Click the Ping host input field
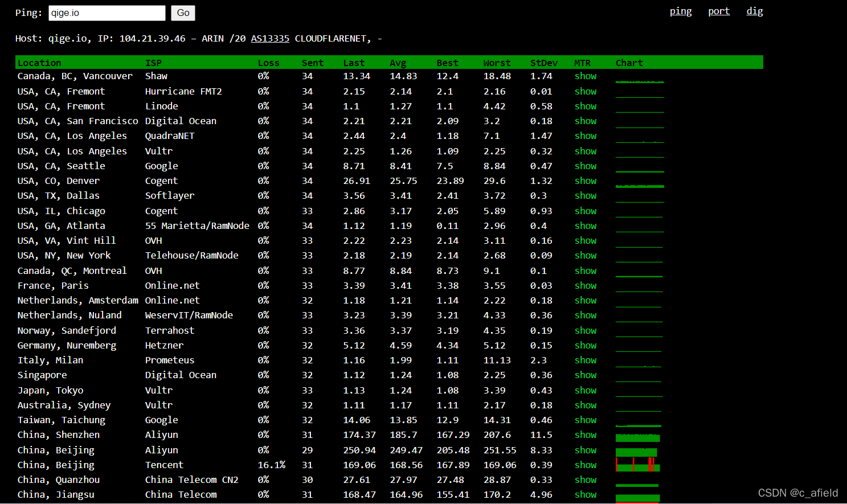847x504 pixels. [x=107, y=13]
